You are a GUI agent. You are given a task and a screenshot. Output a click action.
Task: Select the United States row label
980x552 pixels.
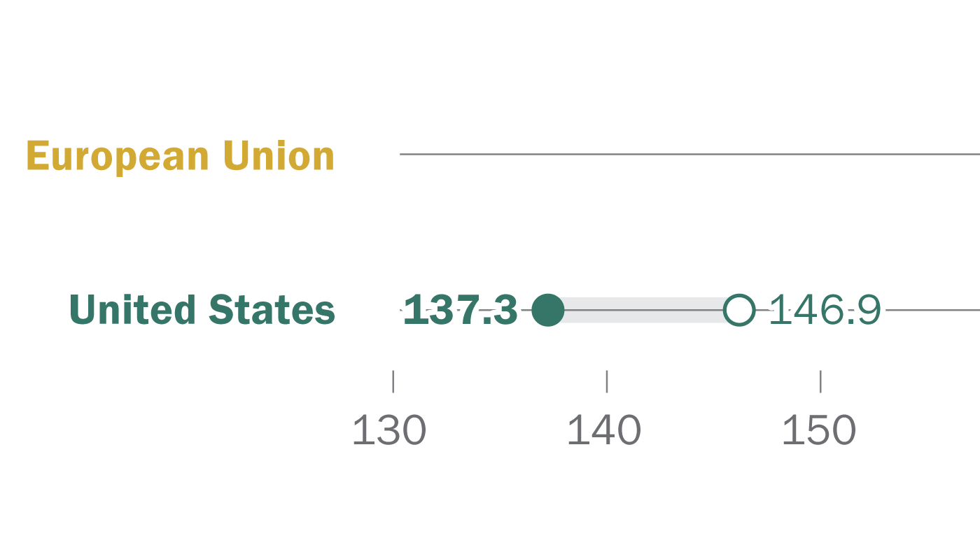coord(202,310)
